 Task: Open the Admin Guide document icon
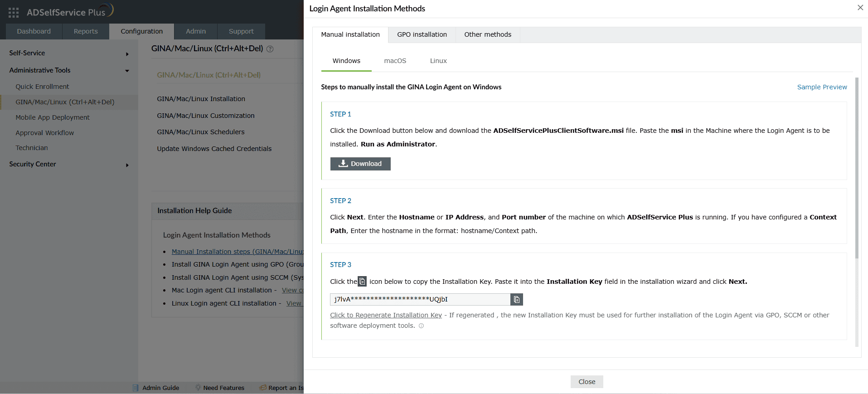pyautogui.click(x=136, y=388)
